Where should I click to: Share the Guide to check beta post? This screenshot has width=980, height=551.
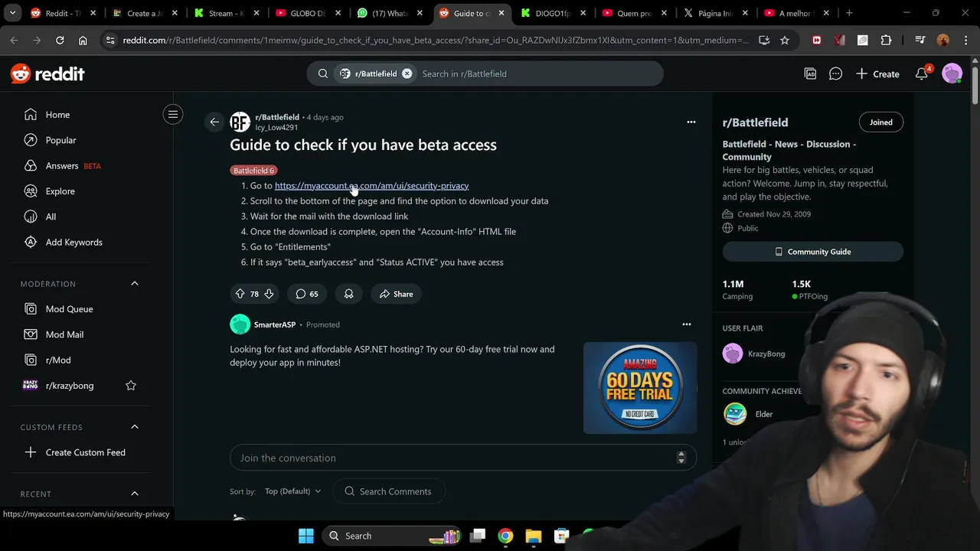click(396, 294)
